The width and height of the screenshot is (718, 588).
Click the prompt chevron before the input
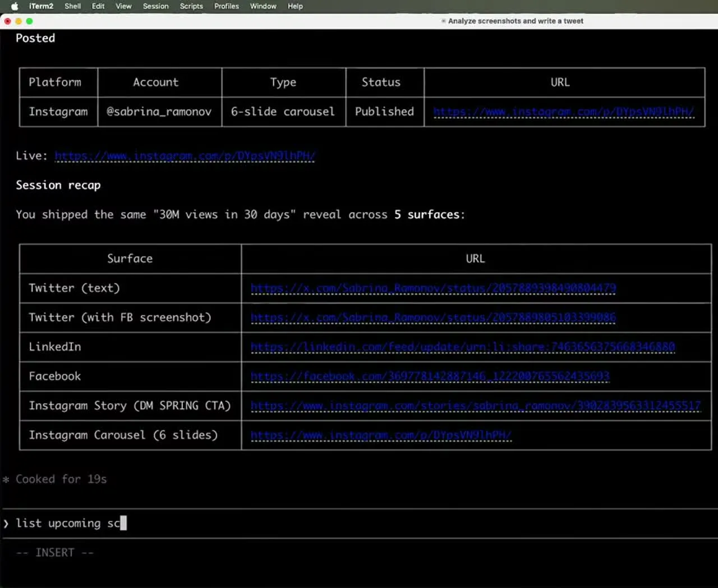[x=6, y=523]
